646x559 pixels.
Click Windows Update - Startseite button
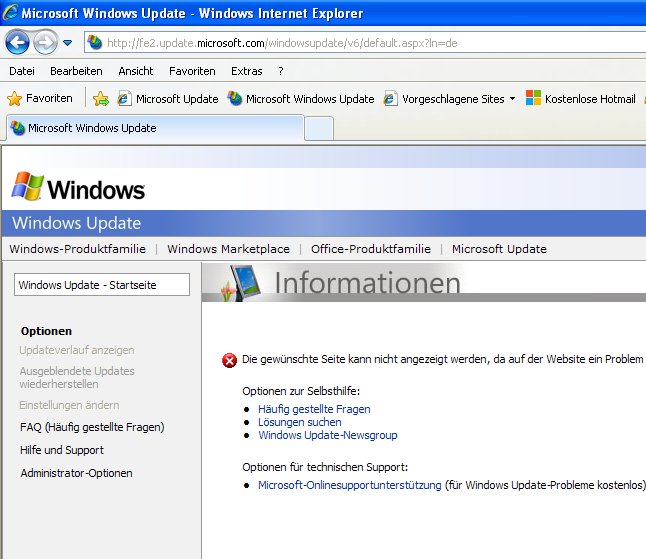click(102, 285)
